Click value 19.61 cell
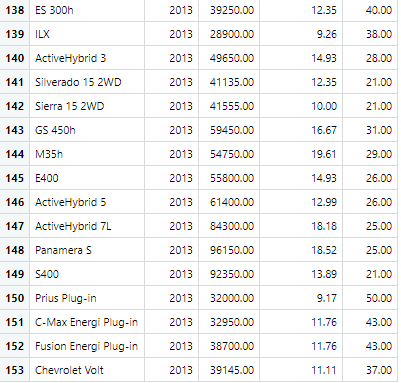Image resolution: width=401 pixels, height=383 pixels. (301, 154)
